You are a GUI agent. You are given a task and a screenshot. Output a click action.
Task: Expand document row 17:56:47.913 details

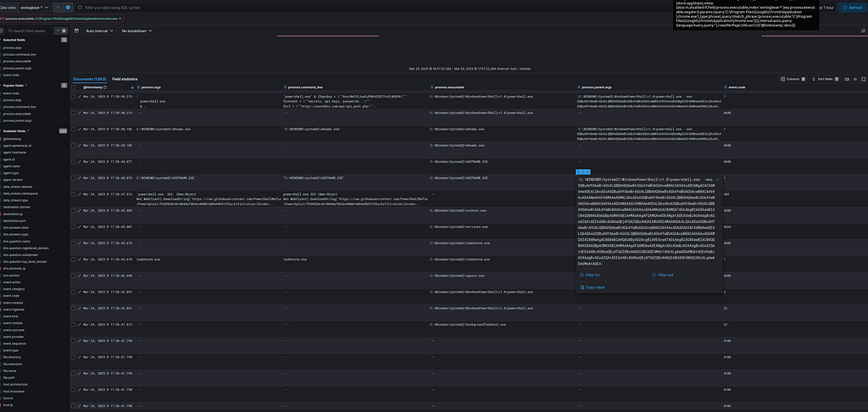79,194
